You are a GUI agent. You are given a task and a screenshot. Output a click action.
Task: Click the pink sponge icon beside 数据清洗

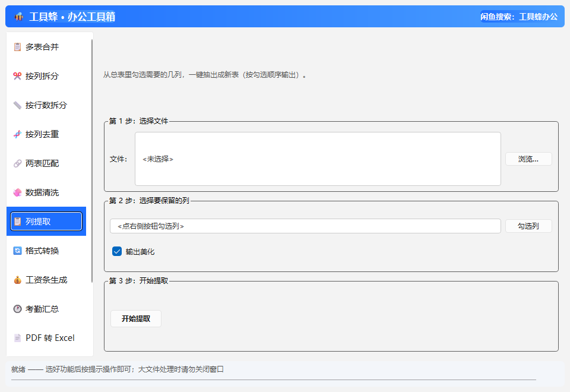click(x=17, y=192)
